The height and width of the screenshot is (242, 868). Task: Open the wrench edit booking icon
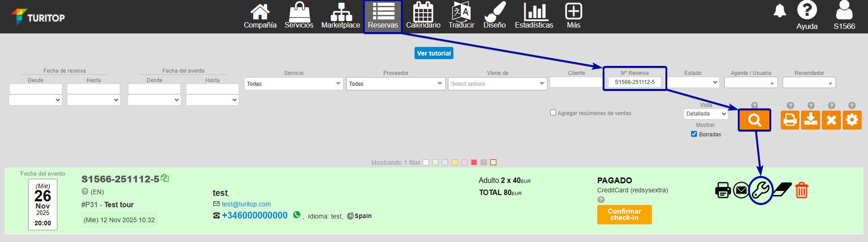760,190
